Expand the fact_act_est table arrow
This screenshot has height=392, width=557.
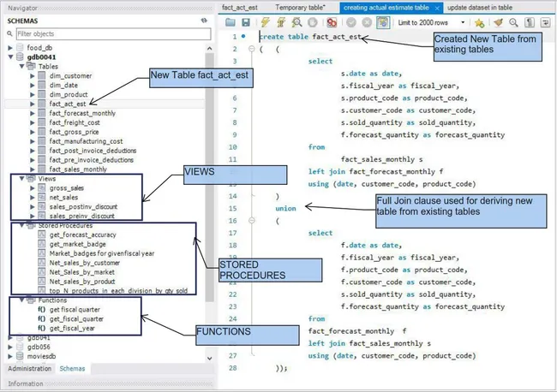pos(33,104)
